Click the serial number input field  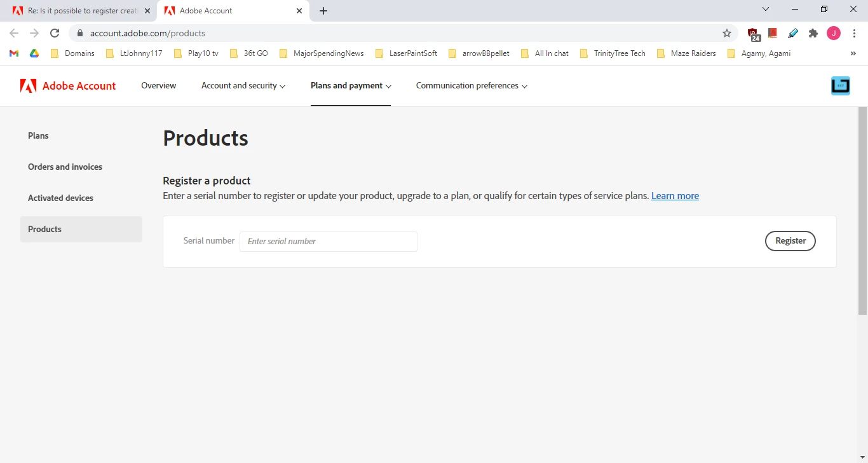pos(329,242)
